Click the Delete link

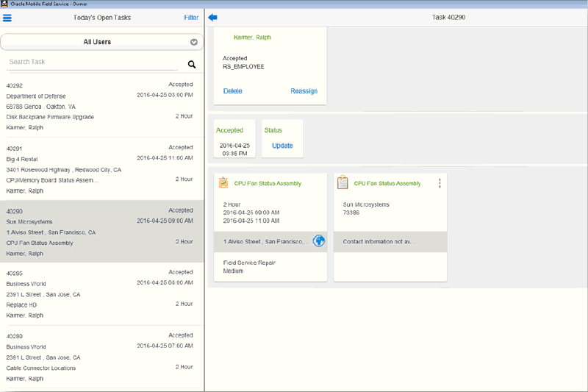point(232,90)
